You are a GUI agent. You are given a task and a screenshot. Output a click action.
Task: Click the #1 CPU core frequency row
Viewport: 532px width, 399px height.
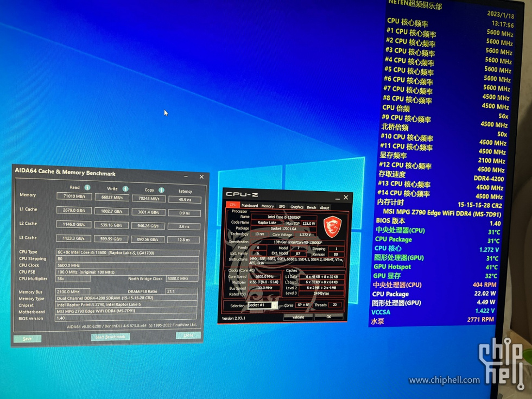click(x=449, y=33)
